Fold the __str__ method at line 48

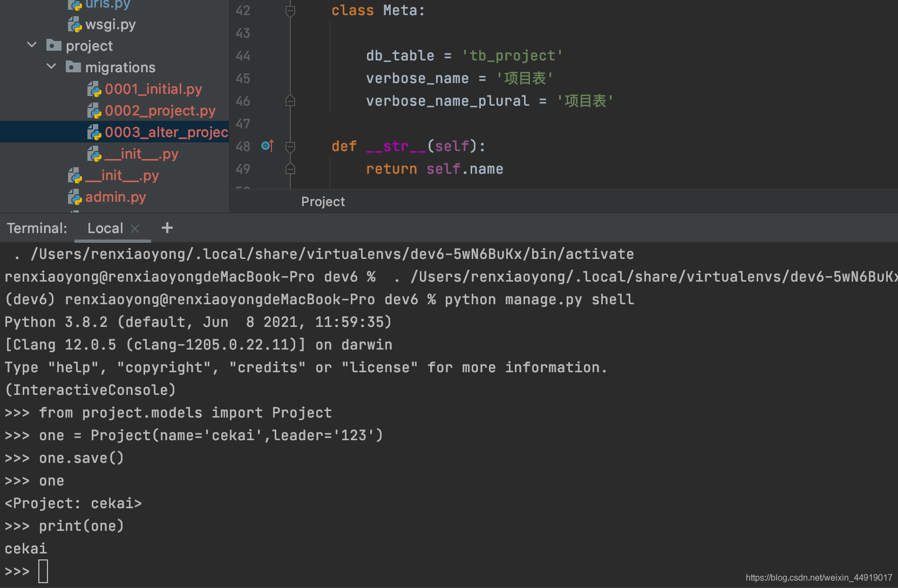click(290, 146)
